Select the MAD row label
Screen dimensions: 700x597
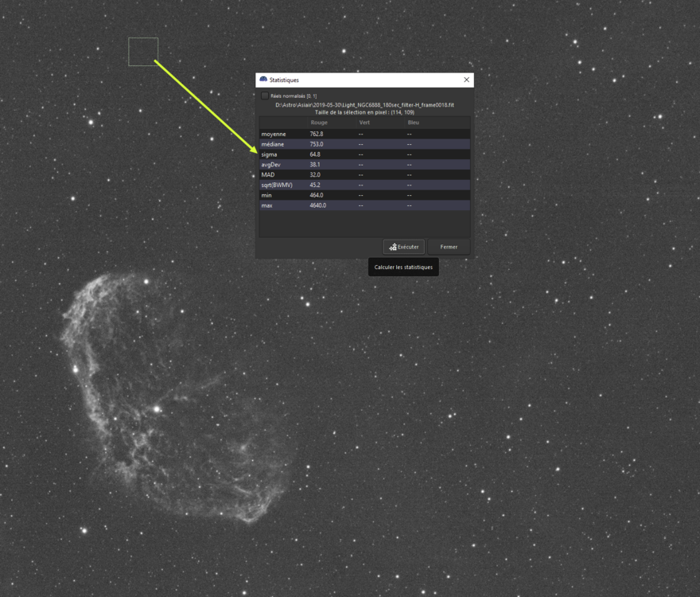coord(268,174)
